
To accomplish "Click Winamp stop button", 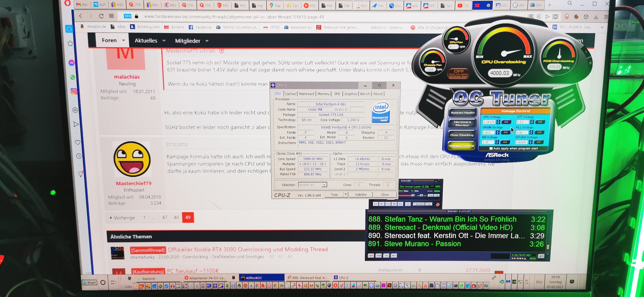I will click(395, 204).
